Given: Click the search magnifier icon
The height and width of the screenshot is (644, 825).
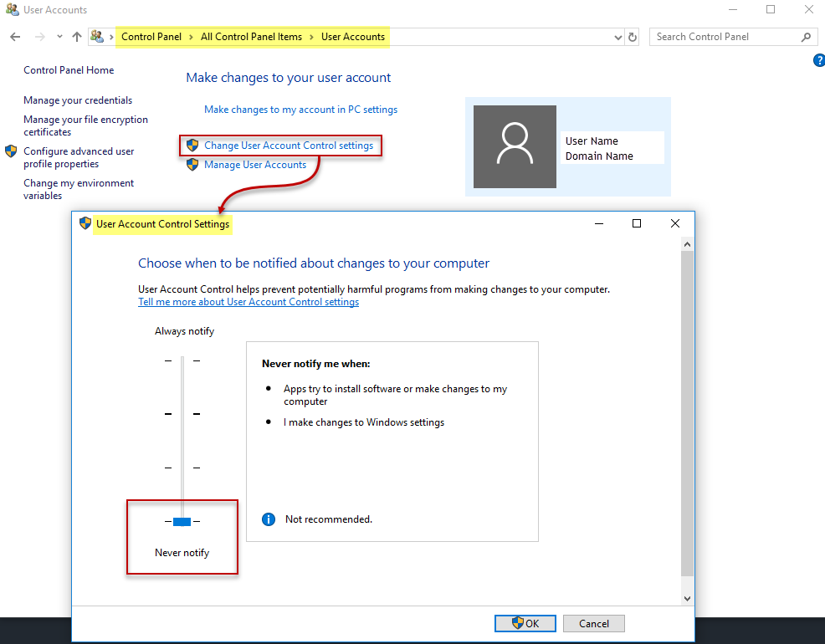Looking at the screenshot, I should click(806, 37).
